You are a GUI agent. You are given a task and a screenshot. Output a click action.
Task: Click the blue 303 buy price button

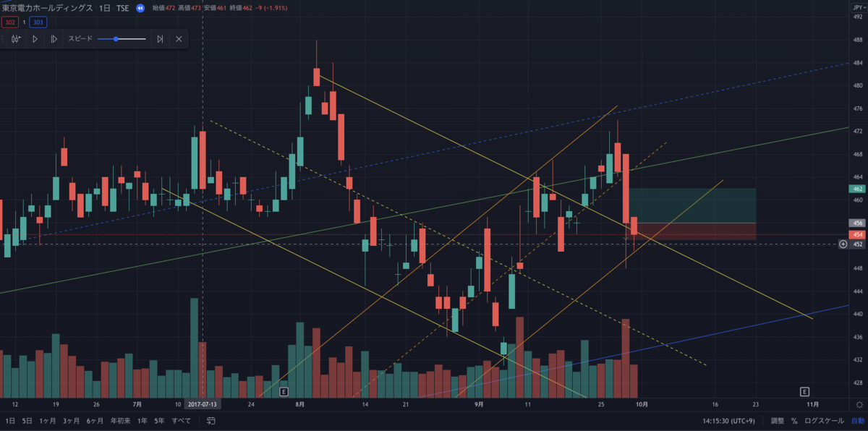[x=38, y=22]
